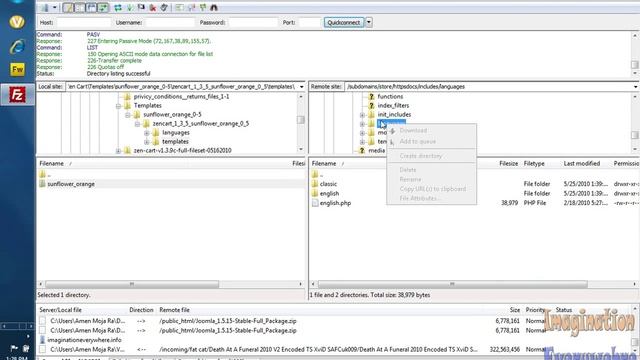This screenshot has width=640, height=360.
Task: Choose Copy URL(s) to clipboard
Action: (x=433, y=189)
